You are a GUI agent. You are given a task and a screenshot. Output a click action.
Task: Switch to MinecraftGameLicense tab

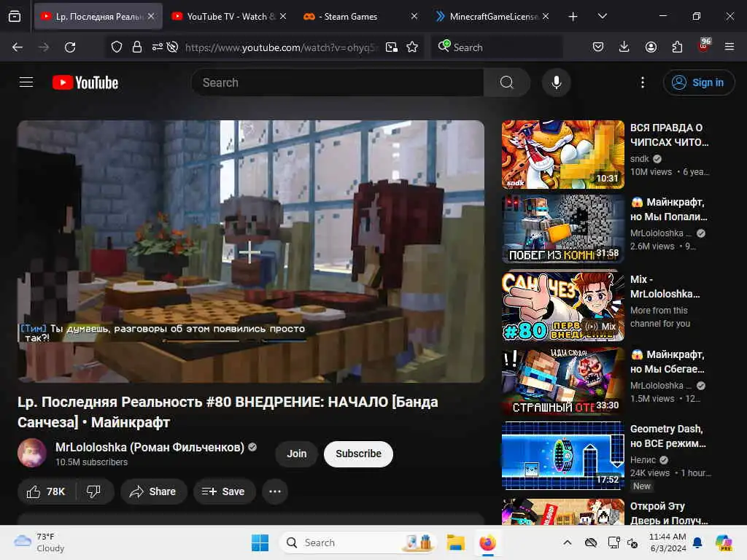492,16
